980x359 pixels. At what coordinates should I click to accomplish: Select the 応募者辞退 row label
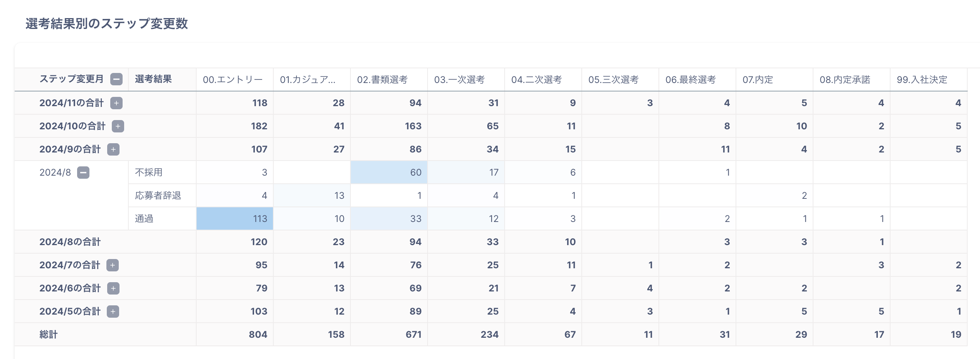pos(158,196)
